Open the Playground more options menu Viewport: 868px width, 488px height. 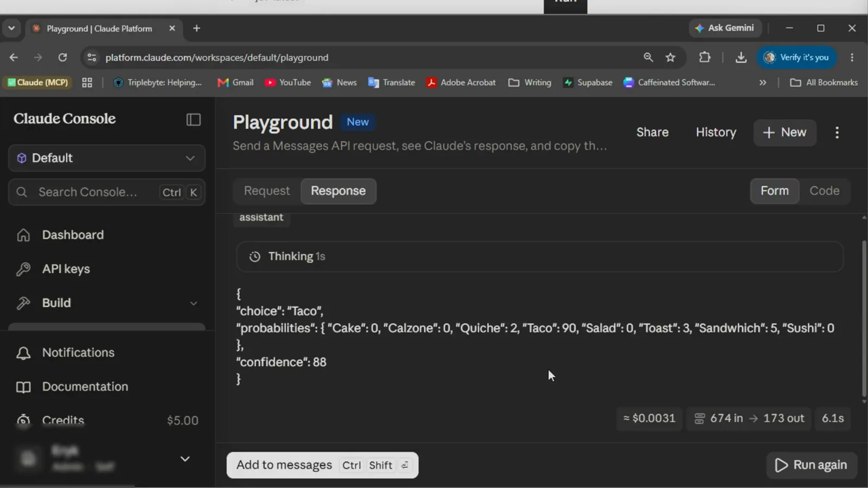click(837, 133)
